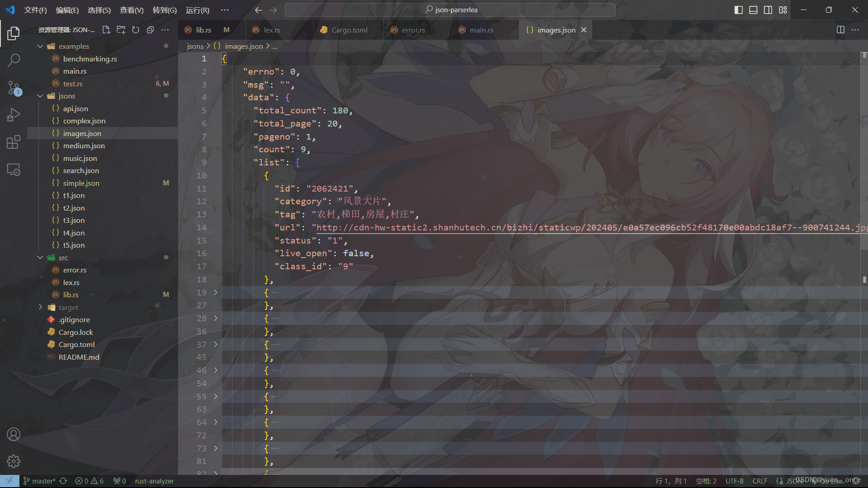This screenshot has height=488, width=868.
Task: Toggle the bottom Panel visibility
Action: coord(753,10)
